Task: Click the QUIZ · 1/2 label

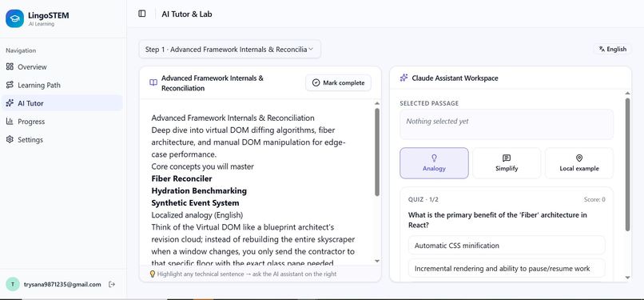Action: 423,200
